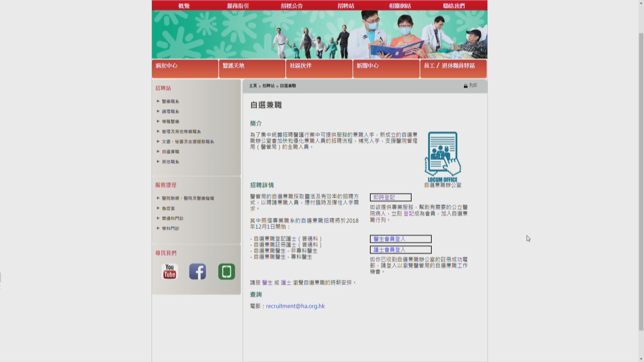Open the YouTube icon link
The height and width of the screenshot is (362, 644).
pyautogui.click(x=169, y=271)
